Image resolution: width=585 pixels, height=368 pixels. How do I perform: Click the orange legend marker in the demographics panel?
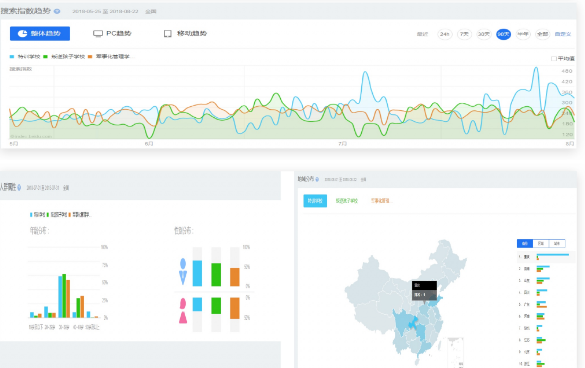70,215
